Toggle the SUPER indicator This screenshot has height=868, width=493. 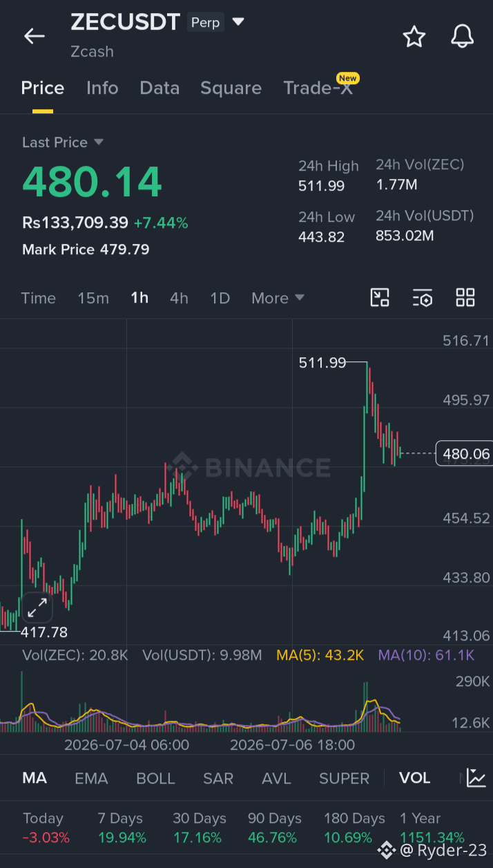(344, 778)
